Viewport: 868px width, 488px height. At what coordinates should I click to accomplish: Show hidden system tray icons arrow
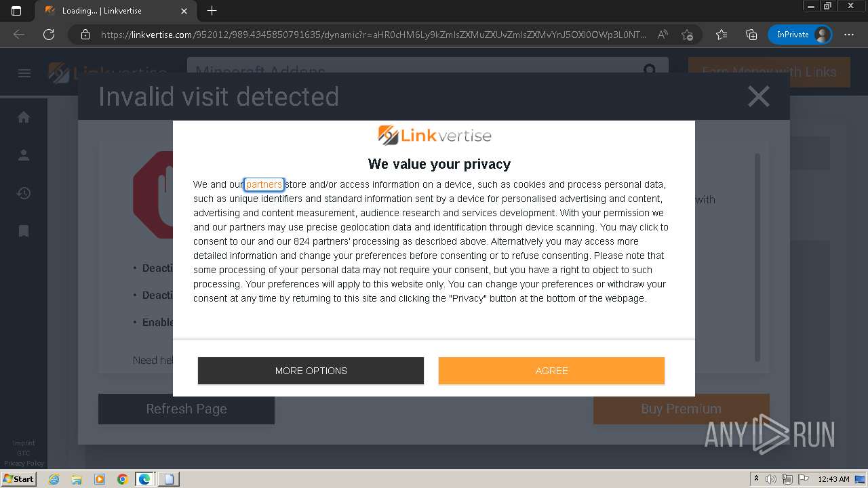756,479
